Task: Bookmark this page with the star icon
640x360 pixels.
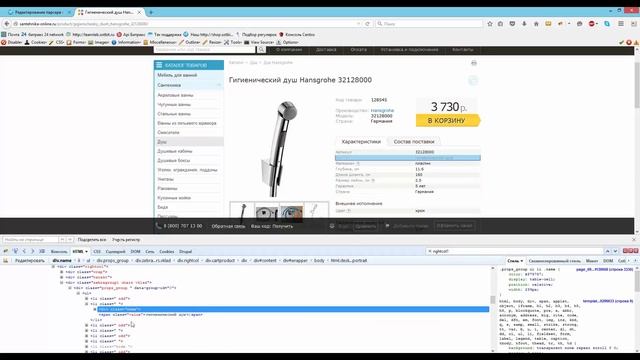Action: 490,24
